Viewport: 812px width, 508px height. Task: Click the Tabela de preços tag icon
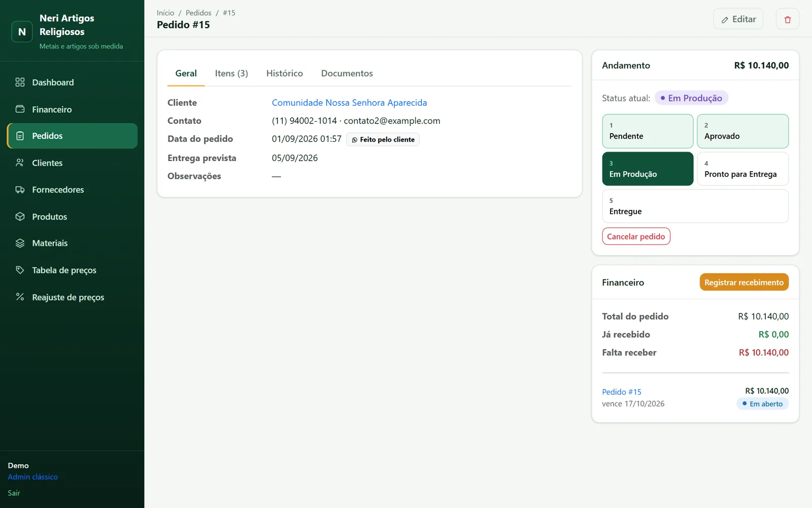tap(20, 270)
